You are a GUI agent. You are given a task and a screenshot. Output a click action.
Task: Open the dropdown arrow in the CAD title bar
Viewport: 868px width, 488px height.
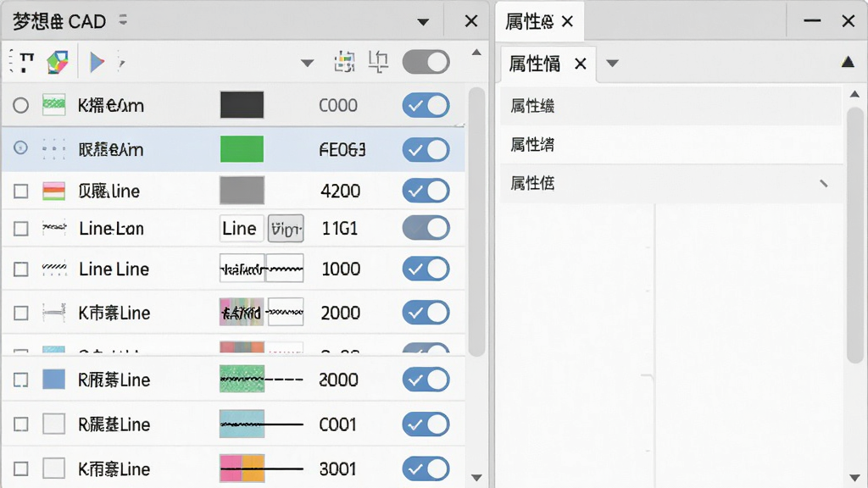[x=423, y=21]
